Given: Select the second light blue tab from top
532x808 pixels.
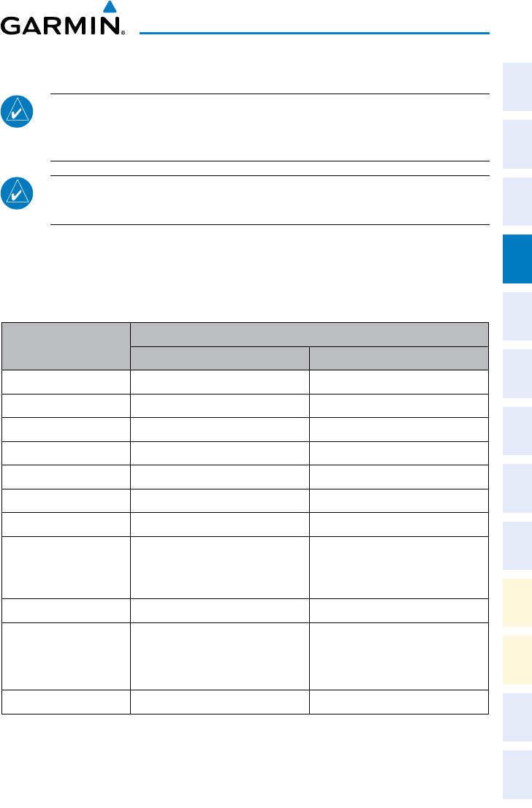Looking at the screenshot, I should pos(517,145).
